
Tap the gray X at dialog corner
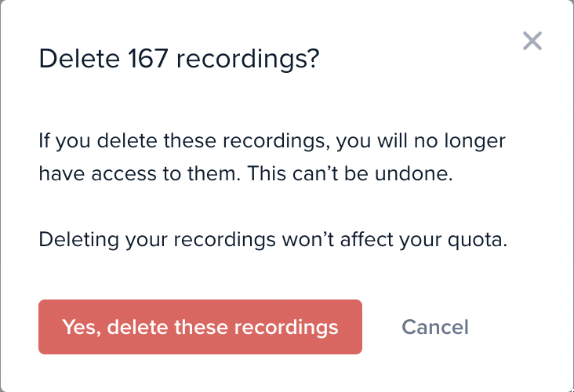tap(532, 41)
